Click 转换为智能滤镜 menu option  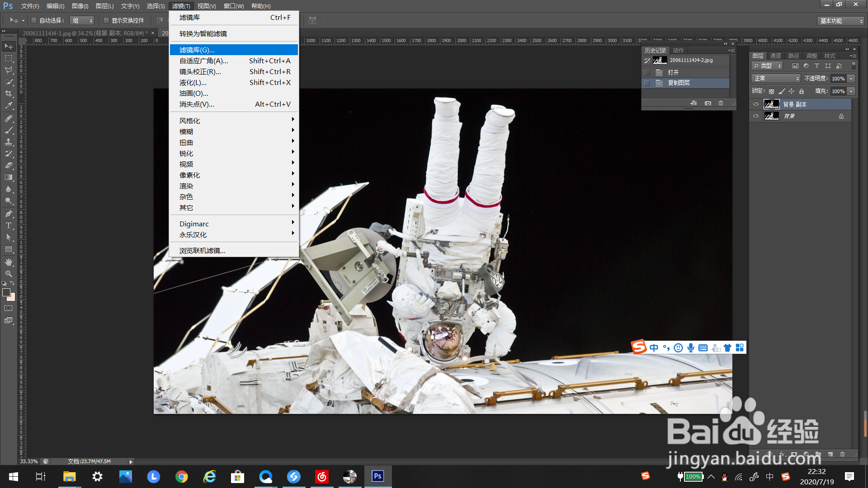(203, 34)
